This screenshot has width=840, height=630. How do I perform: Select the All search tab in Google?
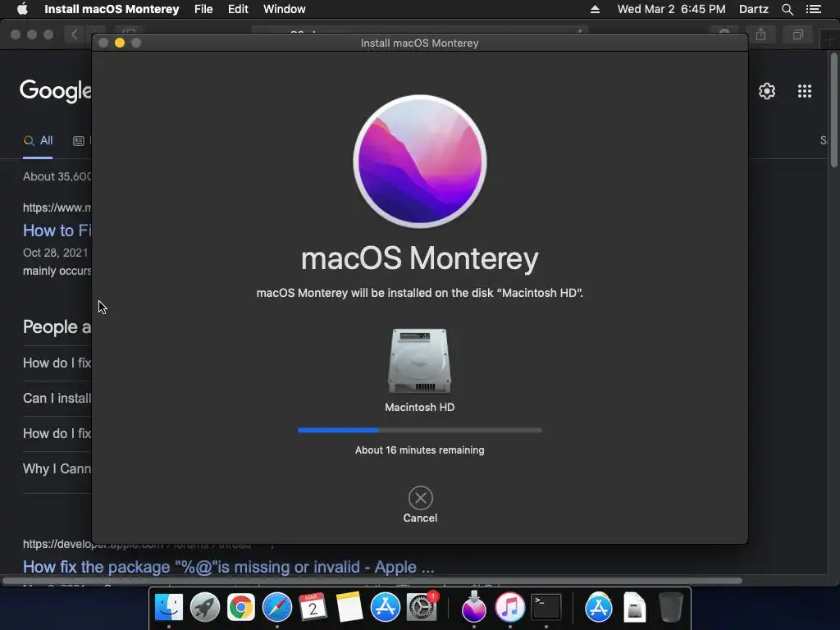point(38,141)
